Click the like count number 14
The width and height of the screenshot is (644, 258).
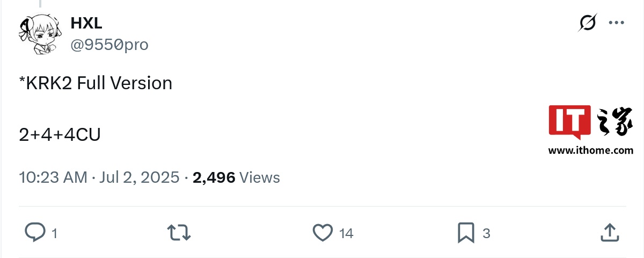click(346, 233)
